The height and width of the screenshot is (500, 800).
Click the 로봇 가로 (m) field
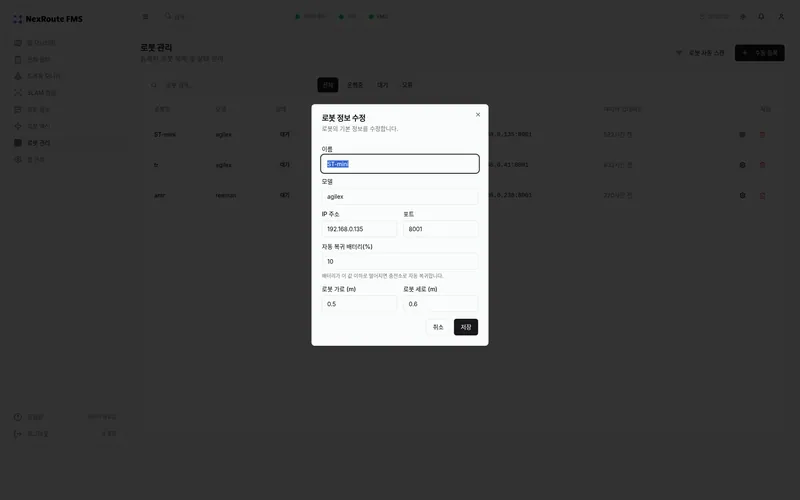pyautogui.click(x=359, y=304)
